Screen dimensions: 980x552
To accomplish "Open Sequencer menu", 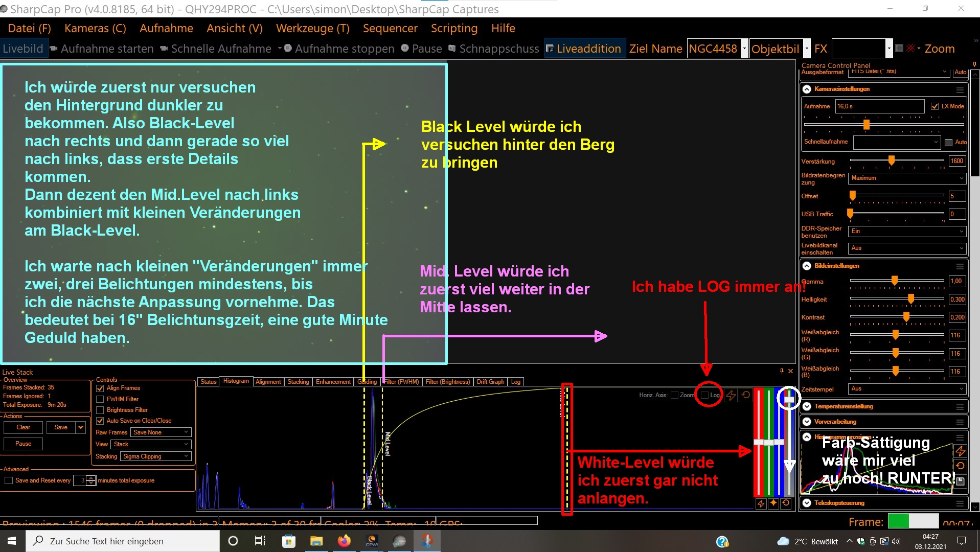I will (390, 28).
